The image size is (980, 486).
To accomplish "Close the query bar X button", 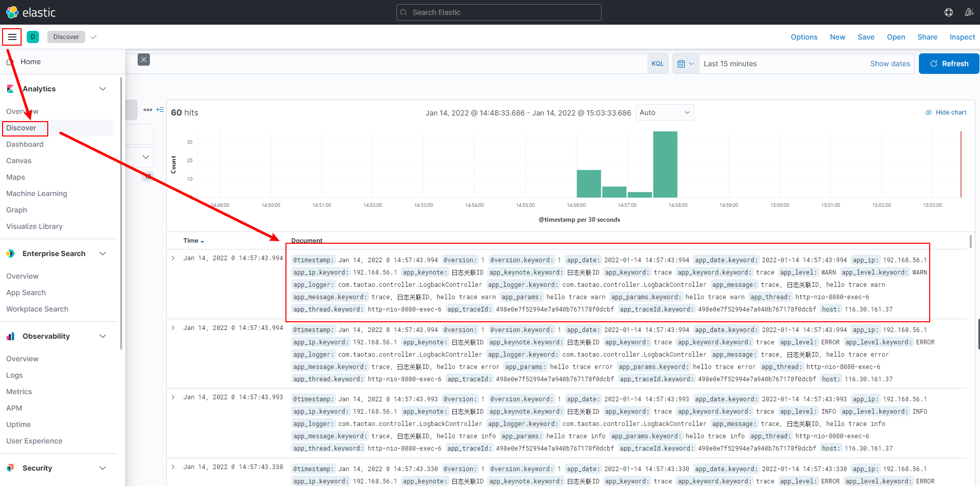I will pos(144,60).
